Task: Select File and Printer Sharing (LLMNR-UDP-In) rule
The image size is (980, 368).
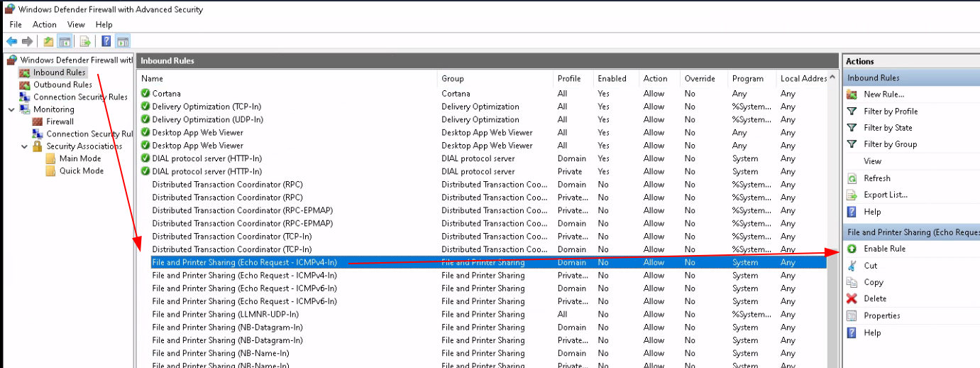Action: tap(483, 314)
